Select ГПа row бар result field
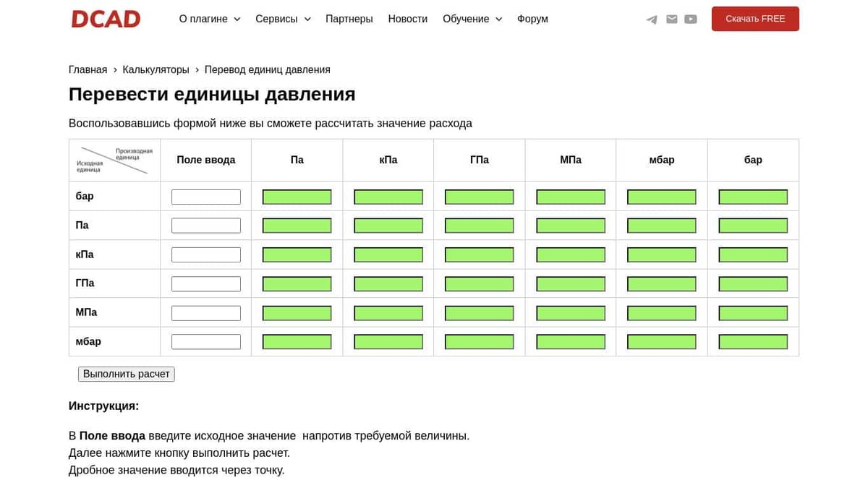The image size is (868, 488). click(753, 283)
